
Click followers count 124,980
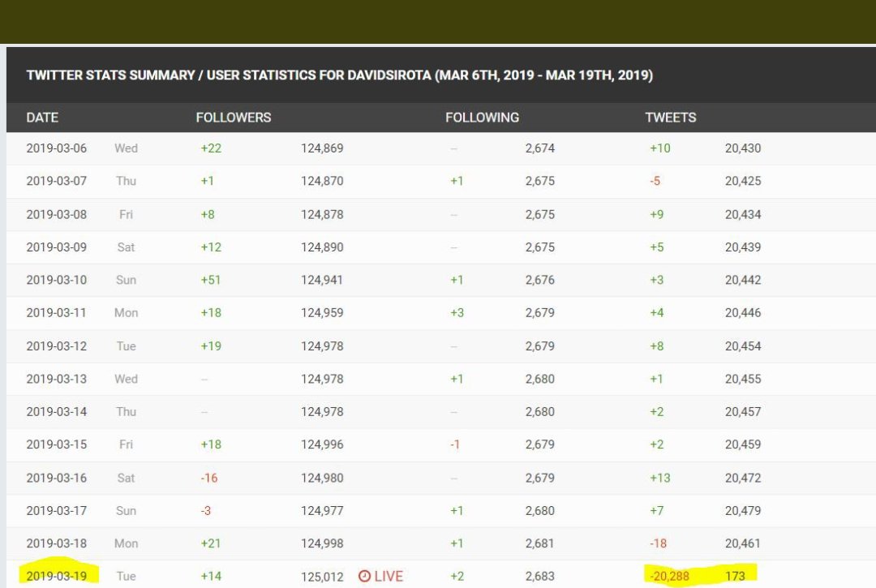click(322, 478)
